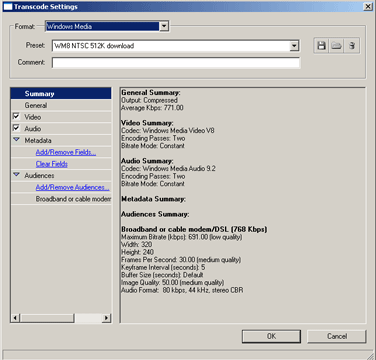
Task: Click Codec: Windows Media Audio 9.2 text
Action: [168, 168]
